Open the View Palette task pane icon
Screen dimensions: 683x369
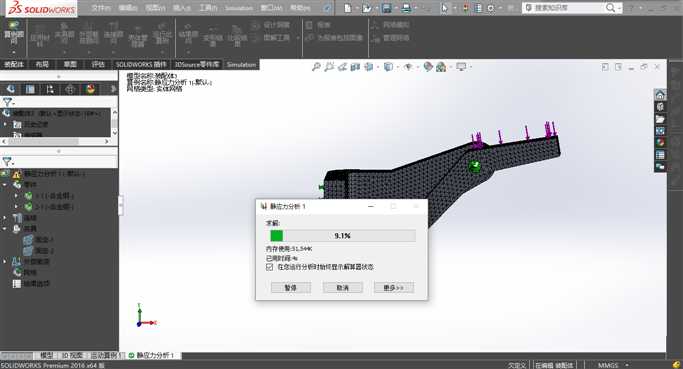(x=660, y=131)
